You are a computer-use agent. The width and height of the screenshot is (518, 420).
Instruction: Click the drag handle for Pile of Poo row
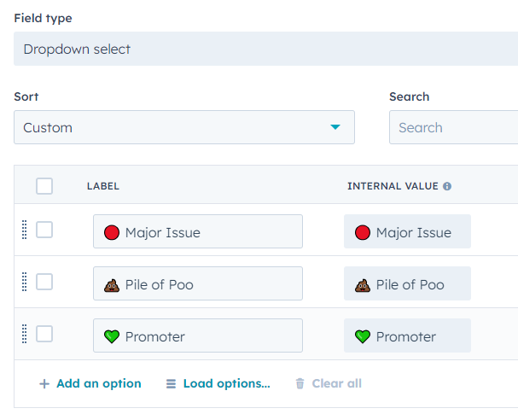24,283
